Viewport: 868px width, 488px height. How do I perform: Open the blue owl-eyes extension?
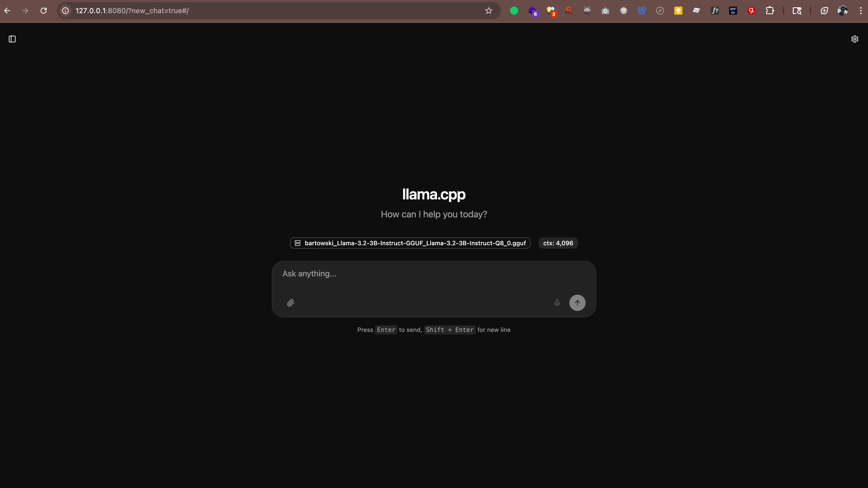click(x=642, y=11)
